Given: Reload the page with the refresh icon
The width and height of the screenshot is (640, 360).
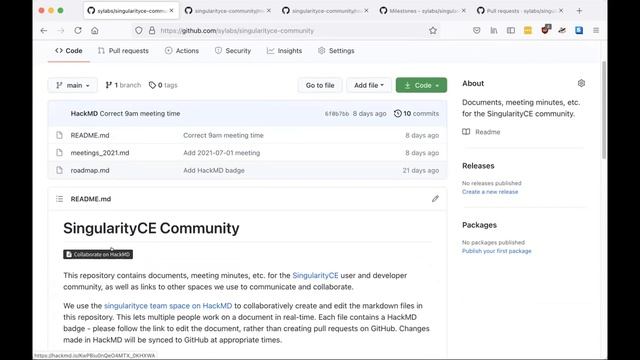Looking at the screenshot, I should coord(78,31).
